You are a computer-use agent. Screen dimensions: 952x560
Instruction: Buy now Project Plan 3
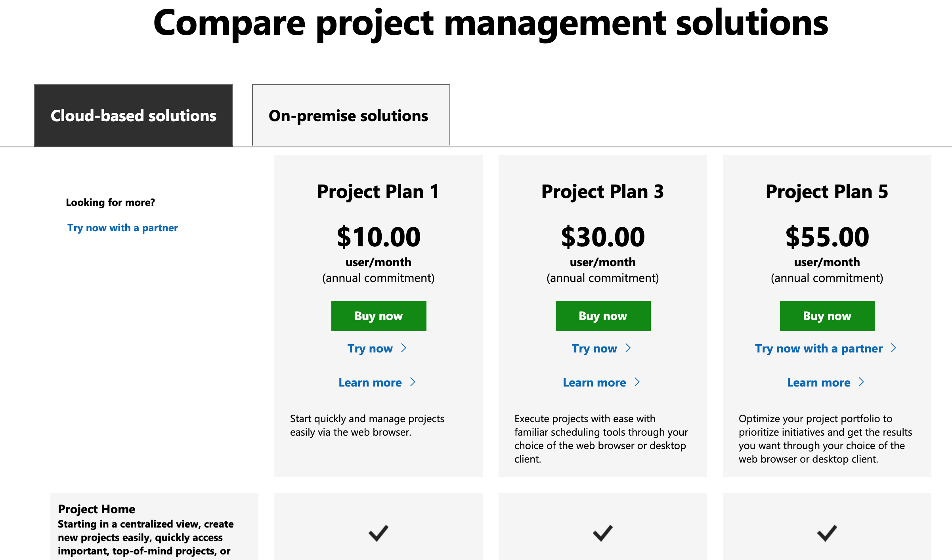[x=603, y=316]
